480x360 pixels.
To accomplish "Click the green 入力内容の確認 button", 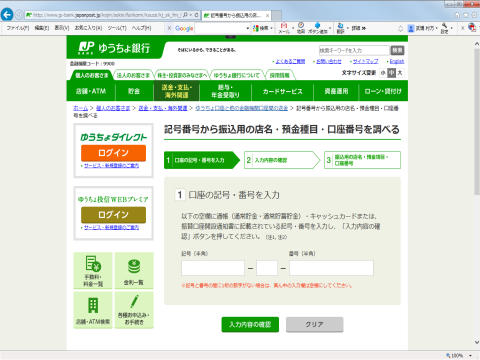I will pos(250,324).
